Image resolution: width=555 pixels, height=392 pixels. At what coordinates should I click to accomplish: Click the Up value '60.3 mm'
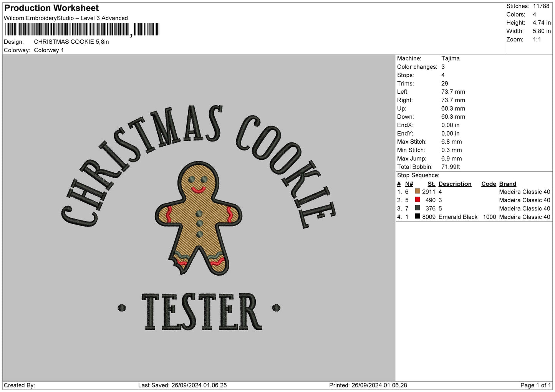click(453, 109)
